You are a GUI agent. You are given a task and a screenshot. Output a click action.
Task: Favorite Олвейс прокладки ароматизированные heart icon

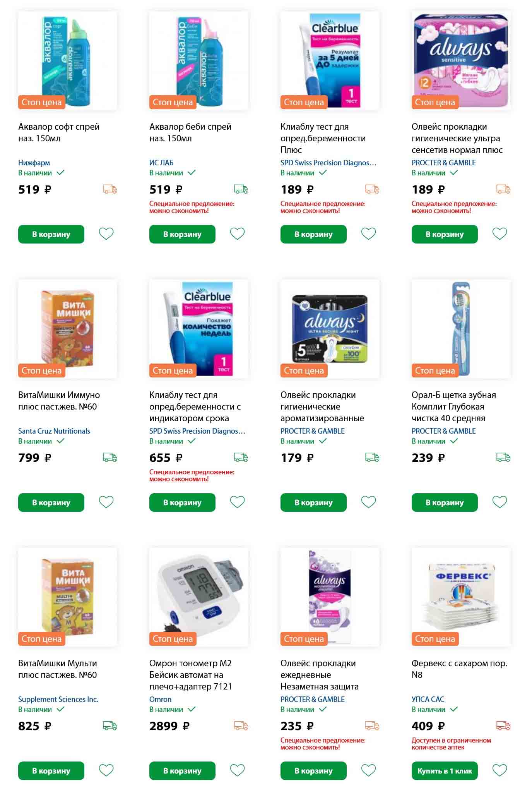(x=368, y=502)
